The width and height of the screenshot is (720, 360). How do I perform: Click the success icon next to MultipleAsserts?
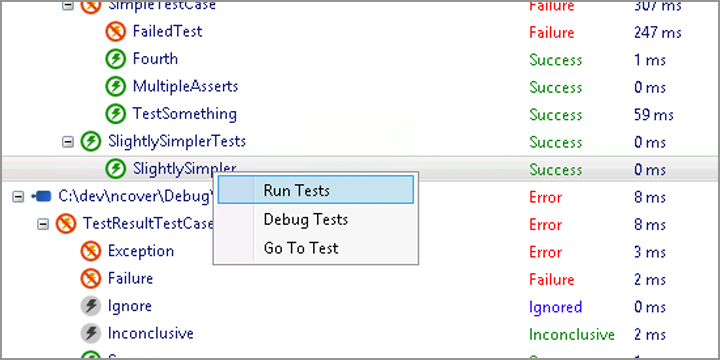point(115,87)
